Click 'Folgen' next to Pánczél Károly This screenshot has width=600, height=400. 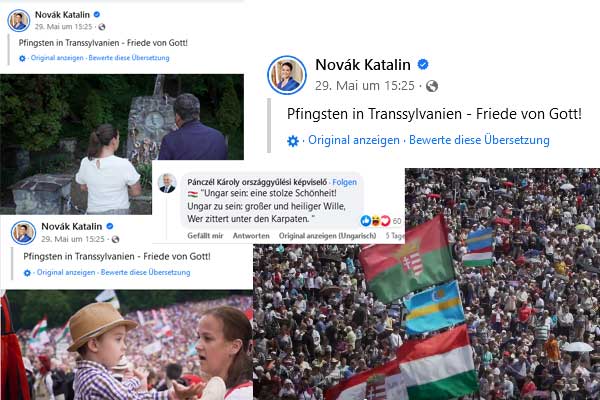pyautogui.click(x=344, y=182)
